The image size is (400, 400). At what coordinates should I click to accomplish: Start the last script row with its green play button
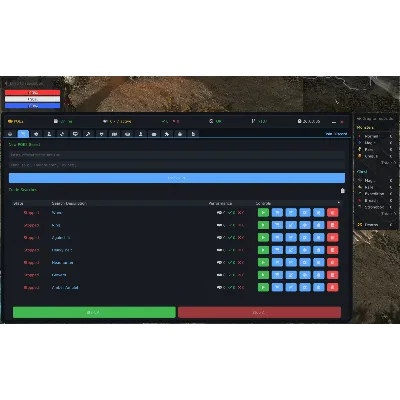(263, 287)
